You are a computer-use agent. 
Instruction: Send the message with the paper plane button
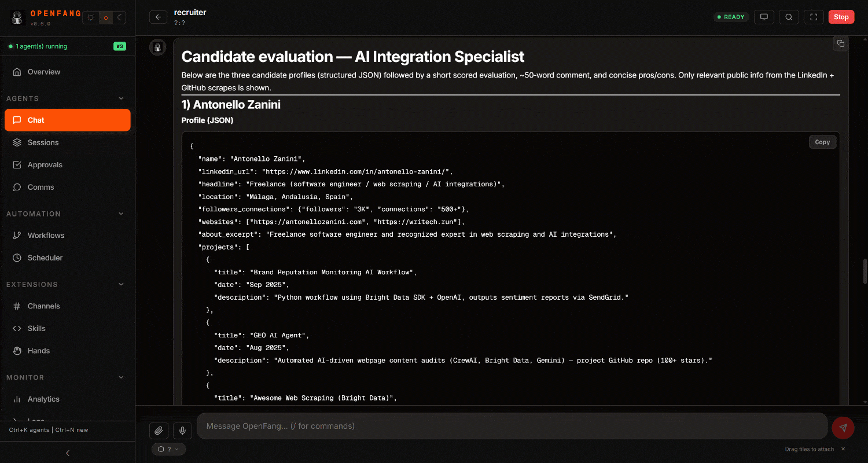point(843,428)
